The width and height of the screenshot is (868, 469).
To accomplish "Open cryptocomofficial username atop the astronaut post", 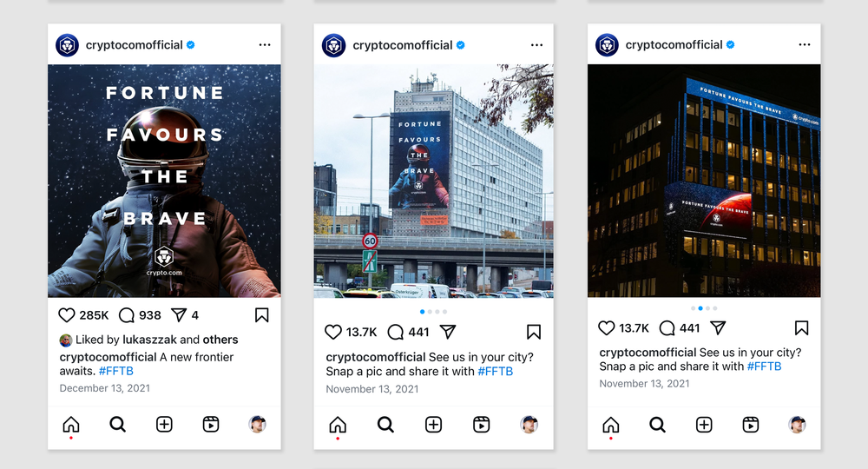I will (x=134, y=45).
